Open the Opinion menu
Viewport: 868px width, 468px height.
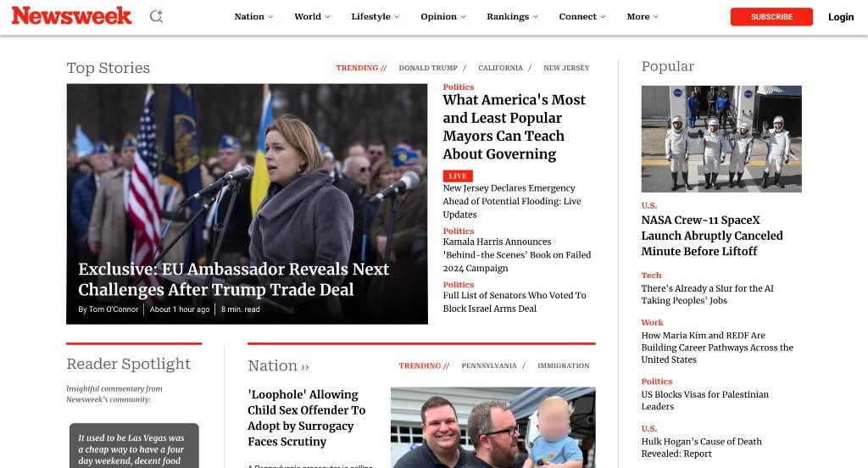coord(442,17)
